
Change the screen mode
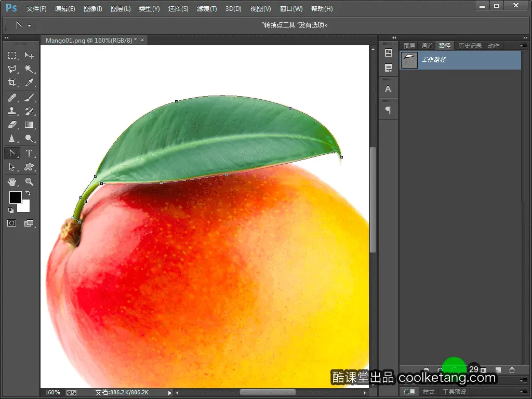29,223
